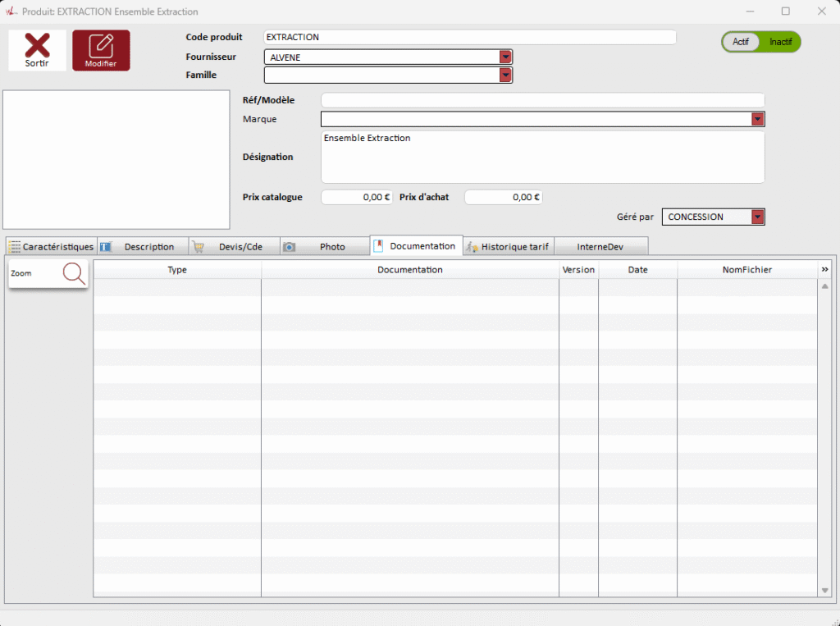Switch to the Description tab
The width and height of the screenshot is (840, 626).
[143, 246]
